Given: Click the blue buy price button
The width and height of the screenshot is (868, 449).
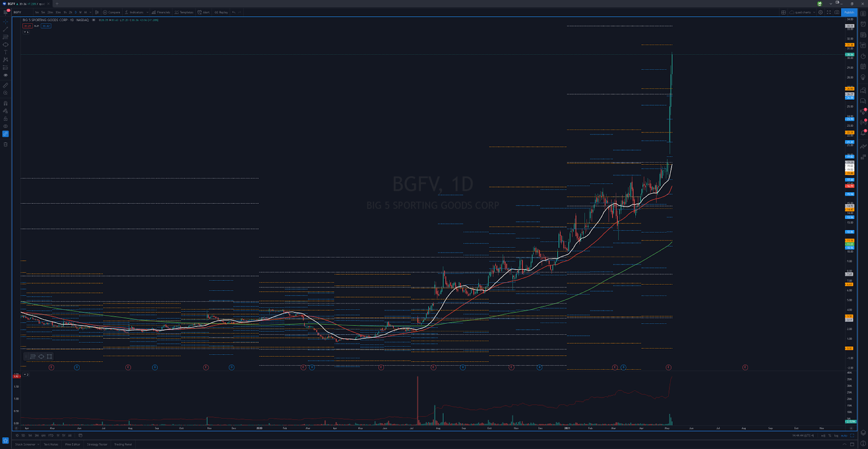Looking at the screenshot, I should coord(46,26).
